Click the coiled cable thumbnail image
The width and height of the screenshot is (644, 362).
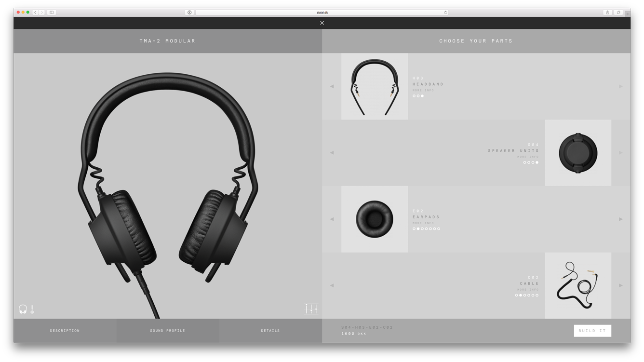tap(578, 285)
